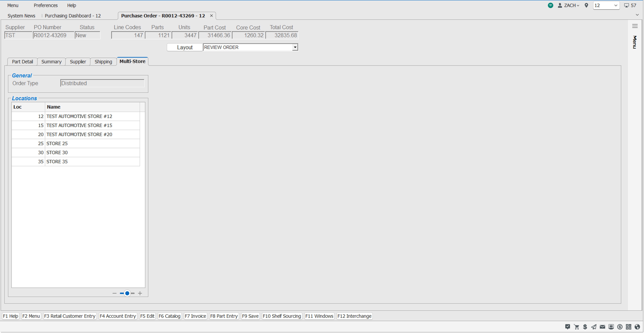Click the F6 Catalog button
The width and height of the screenshot is (644, 333).
point(169,316)
